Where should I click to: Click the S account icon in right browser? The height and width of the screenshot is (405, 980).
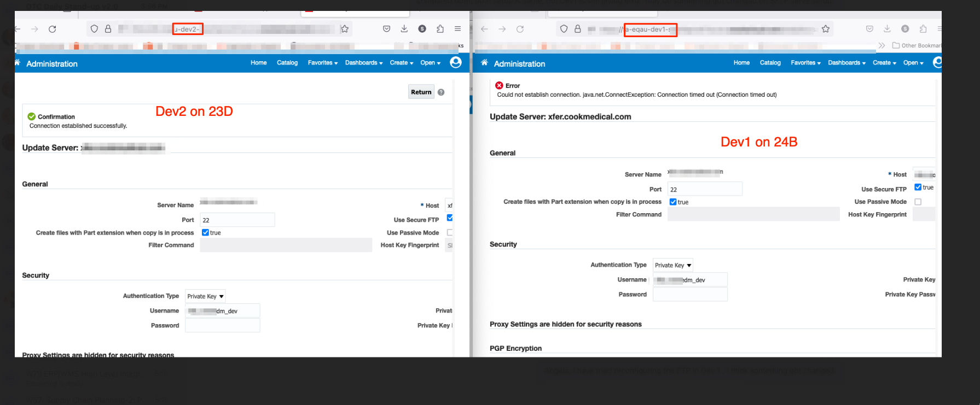(x=905, y=29)
